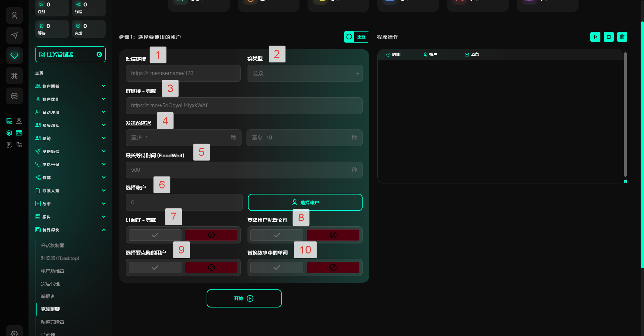Click the trash delete icon button
Screen dimensions: 644x336
622,37
